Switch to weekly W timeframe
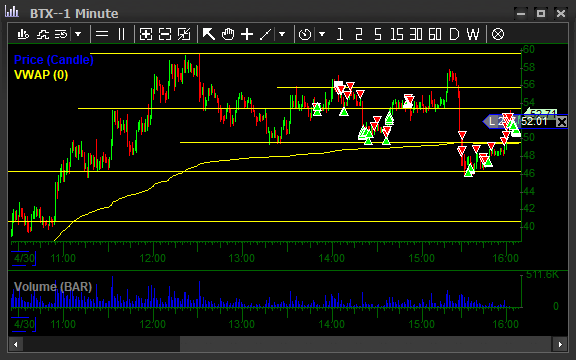576x360 pixels. click(x=473, y=35)
